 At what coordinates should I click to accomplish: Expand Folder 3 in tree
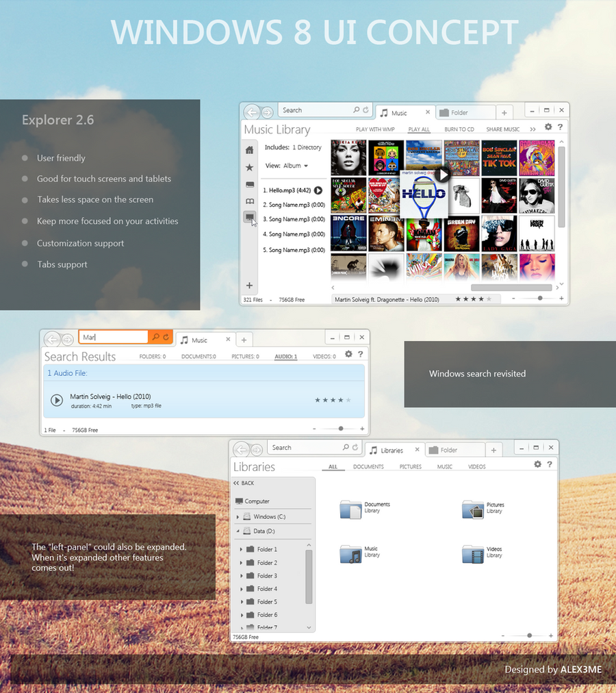242,576
